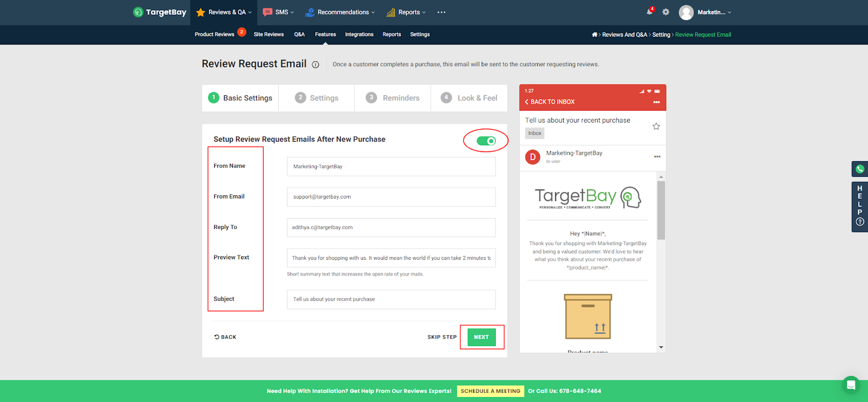
Task: Click the Preview Text input field
Action: 391,258
